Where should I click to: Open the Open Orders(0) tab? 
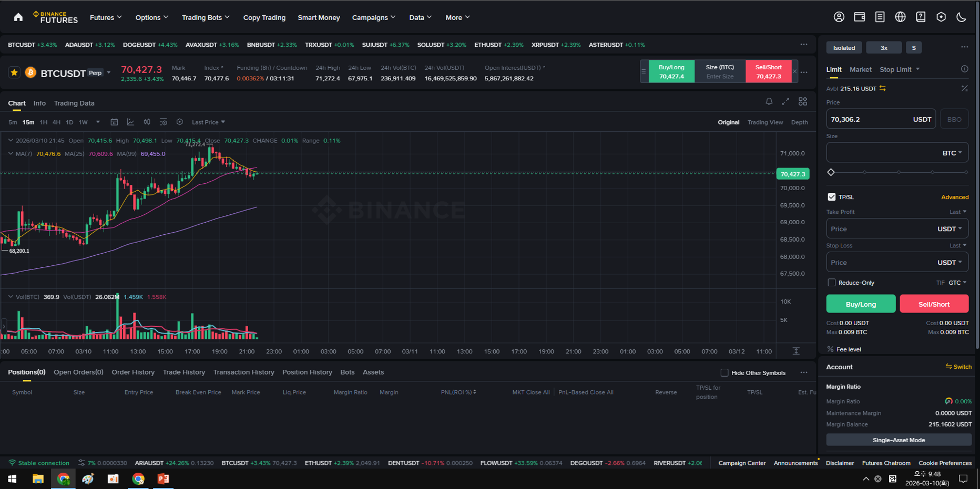tap(78, 372)
